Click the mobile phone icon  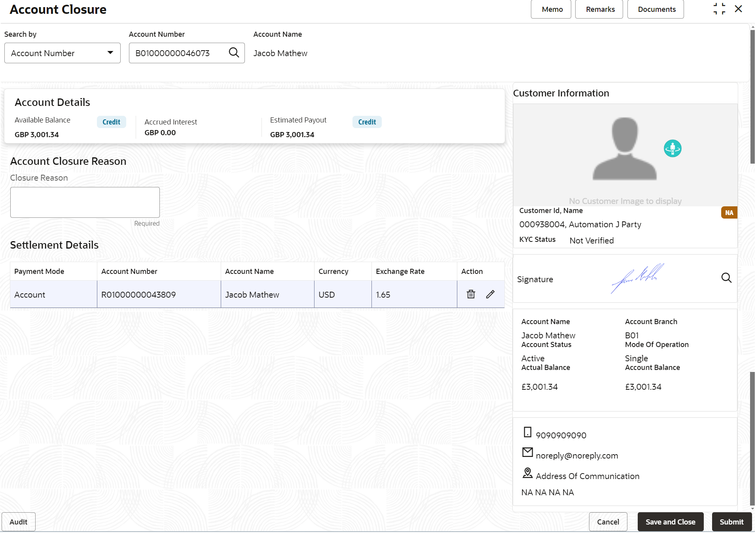coord(527,432)
